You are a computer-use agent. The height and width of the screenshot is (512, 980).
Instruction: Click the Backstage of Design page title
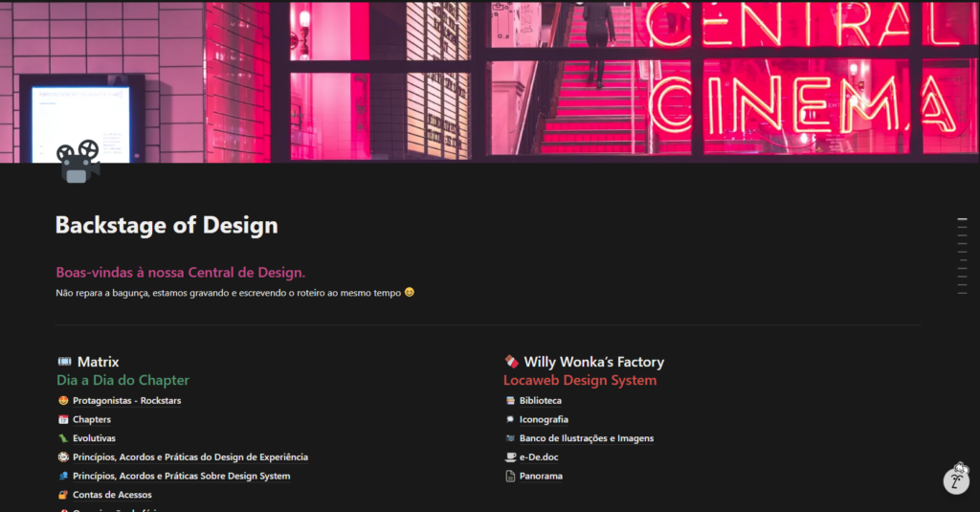tap(167, 225)
